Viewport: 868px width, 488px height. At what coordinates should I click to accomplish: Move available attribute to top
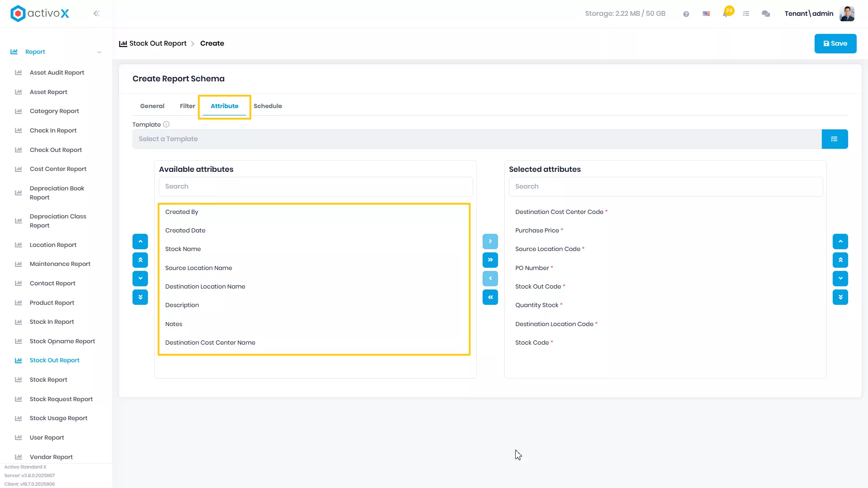click(140, 260)
